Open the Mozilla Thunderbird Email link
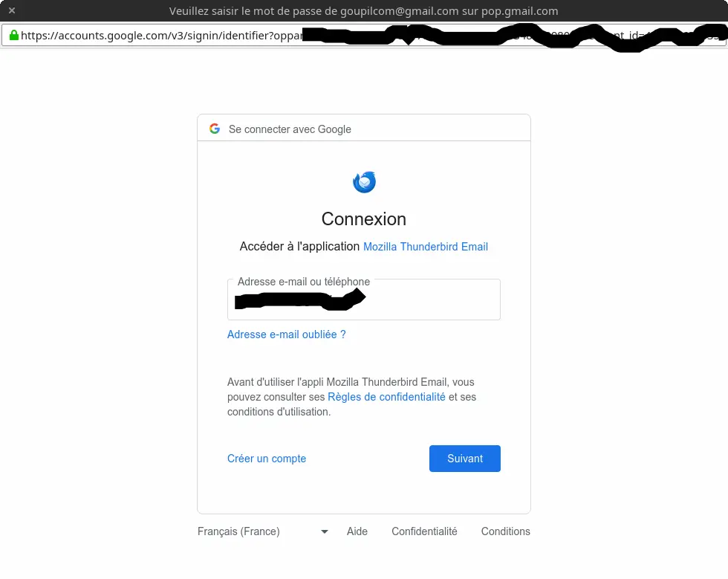 tap(425, 246)
